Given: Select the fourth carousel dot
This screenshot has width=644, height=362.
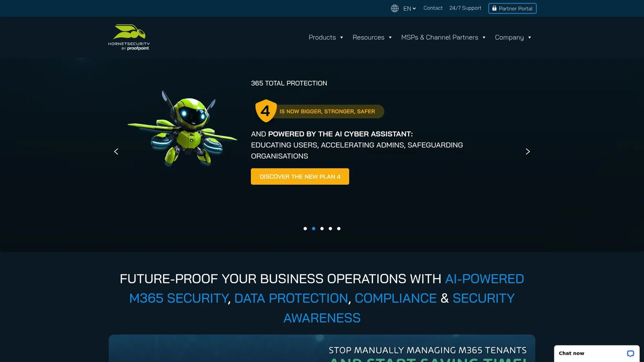Looking at the screenshot, I should 331,228.
